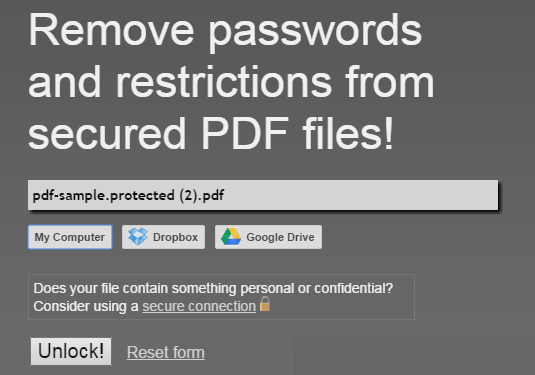Click the word "Remove" in the heading
This screenshot has width=535, height=375.
[x=111, y=30]
